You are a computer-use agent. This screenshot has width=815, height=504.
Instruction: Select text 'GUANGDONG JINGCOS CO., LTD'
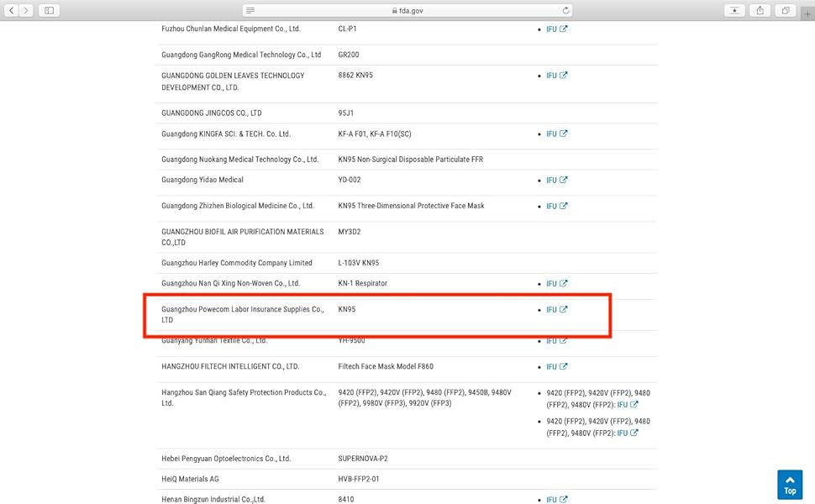[x=212, y=113]
